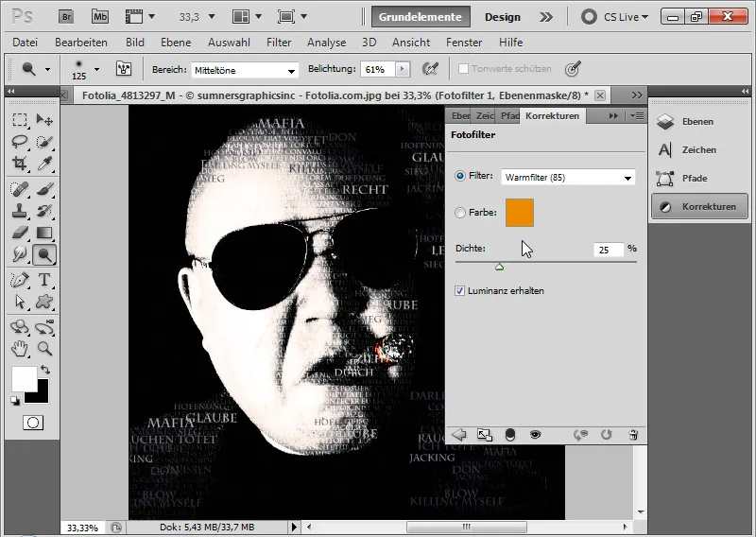Screen dimensions: 756x537
Task: Open the view extras dropdown
Action: (140, 17)
